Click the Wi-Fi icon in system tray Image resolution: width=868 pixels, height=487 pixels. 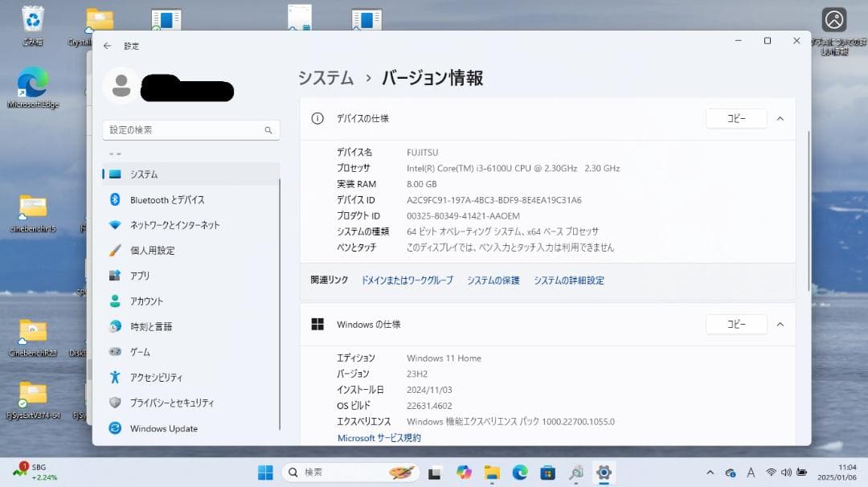pyautogui.click(x=770, y=473)
